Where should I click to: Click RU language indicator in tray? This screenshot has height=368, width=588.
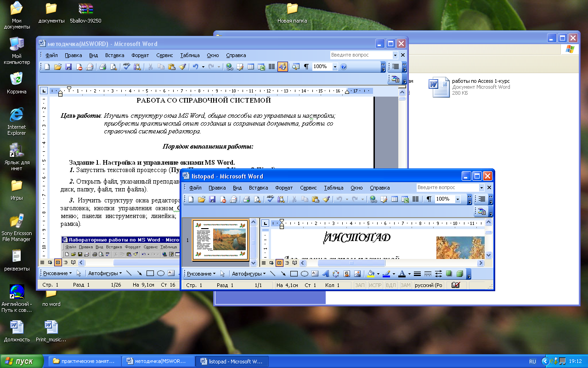coord(532,362)
